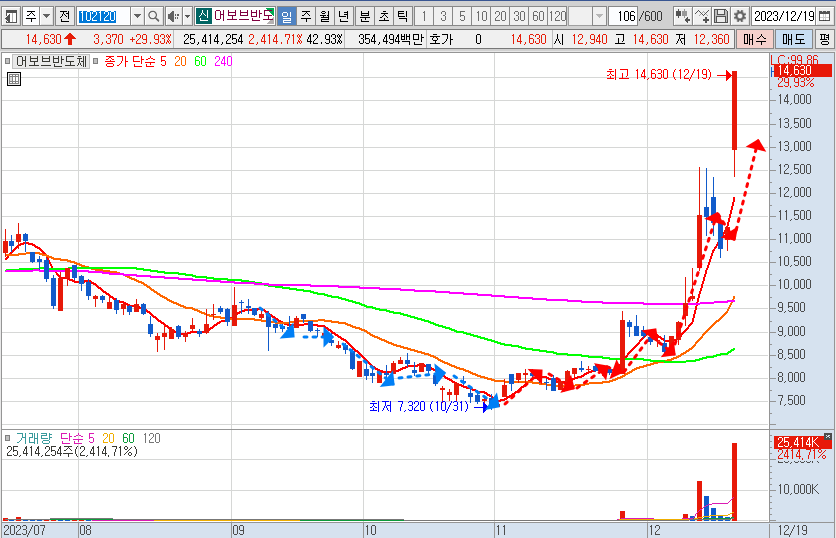The image size is (836, 538).
Task: Click the low price 12,360 value
Action: pyautogui.click(x=711, y=39)
